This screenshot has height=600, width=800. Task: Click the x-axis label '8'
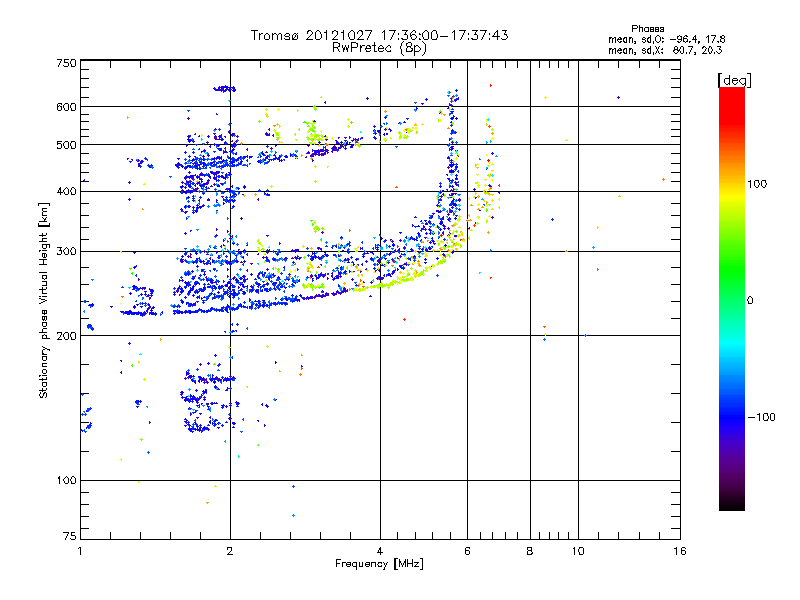coord(530,551)
